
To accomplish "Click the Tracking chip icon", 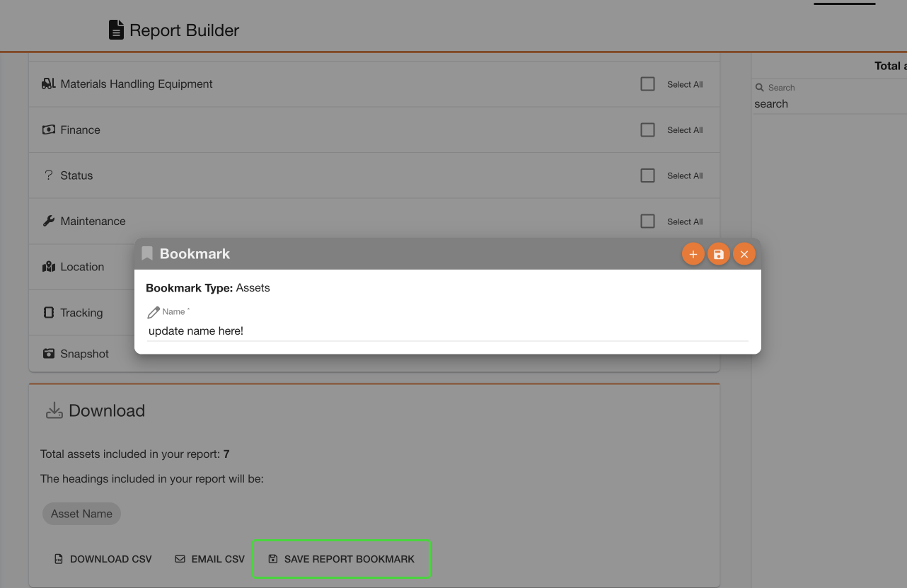I will pyautogui.click(x=48, y=313).
